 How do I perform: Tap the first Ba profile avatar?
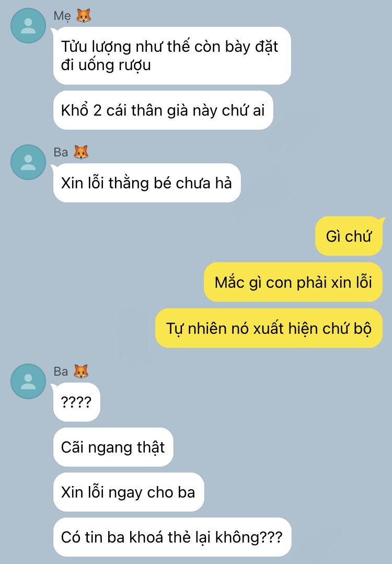[28, 162]
